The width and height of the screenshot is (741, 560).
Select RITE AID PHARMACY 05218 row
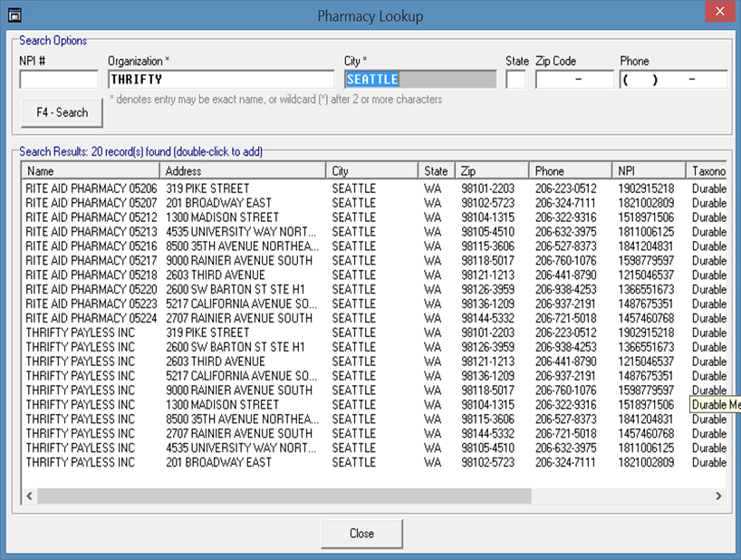(91, 275)
